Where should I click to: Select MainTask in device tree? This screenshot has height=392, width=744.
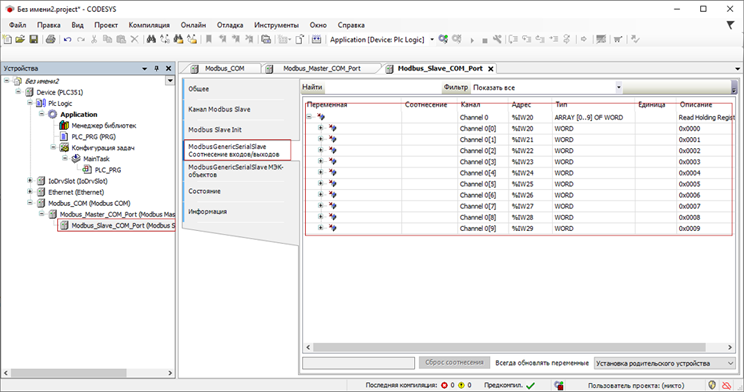[91, 159]
